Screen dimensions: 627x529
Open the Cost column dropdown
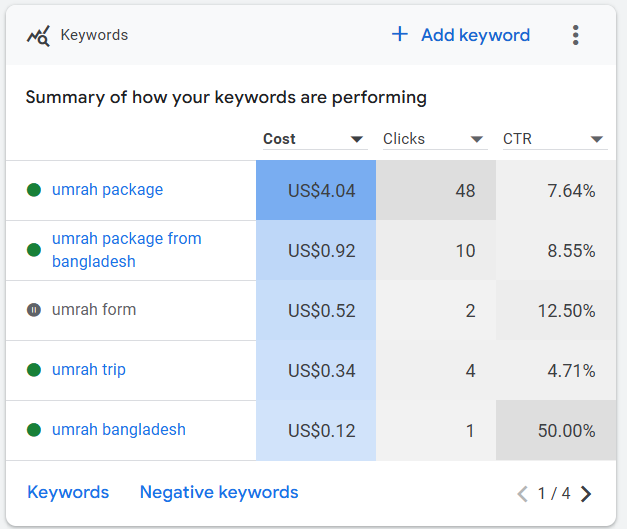click(x=357, y=140)
